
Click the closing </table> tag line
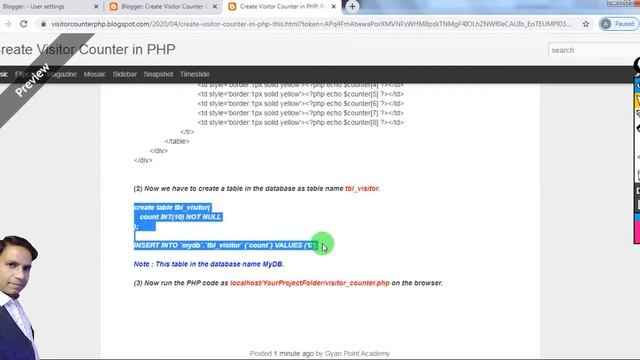[177, 141]
